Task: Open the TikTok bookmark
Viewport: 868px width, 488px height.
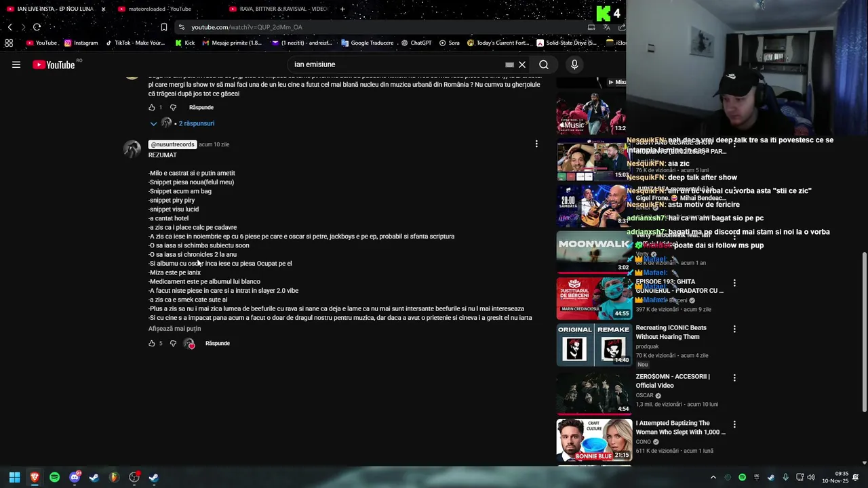Action: point(135,43)
